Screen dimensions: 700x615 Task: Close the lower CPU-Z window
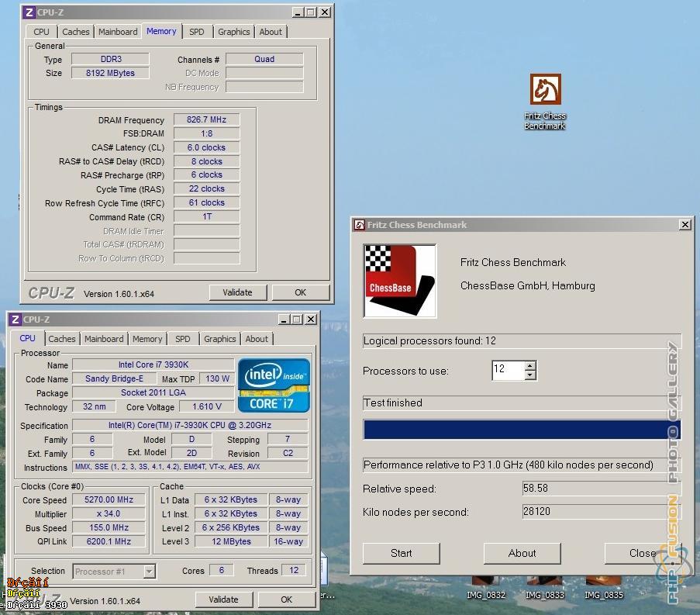[x=311, y=320]
